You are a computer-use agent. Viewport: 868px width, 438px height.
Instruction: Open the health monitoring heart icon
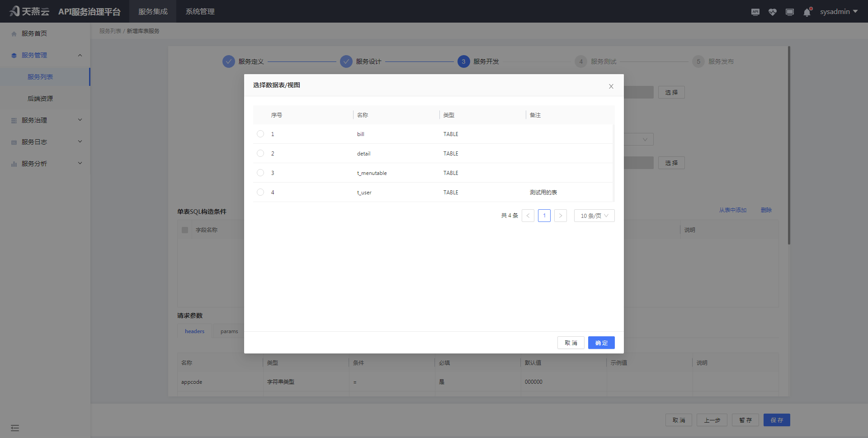pos(772,12)
